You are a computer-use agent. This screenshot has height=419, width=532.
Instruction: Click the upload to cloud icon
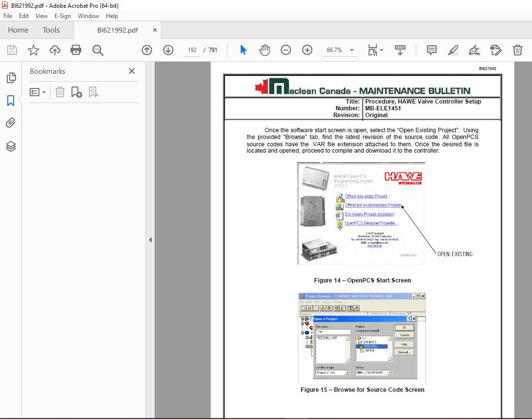pyautogui.click(x=54, y=50)
